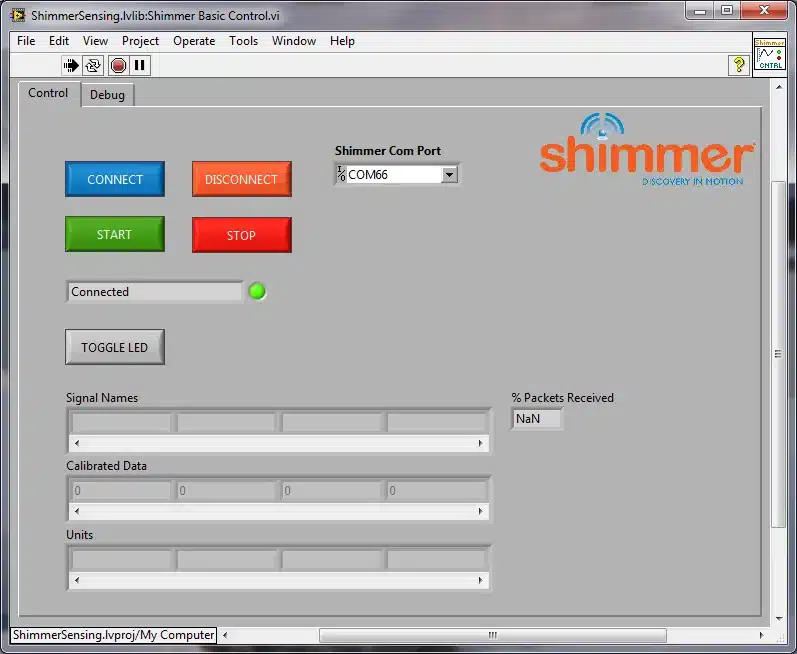The height and width of the screenshot is (654, 797).
Task: Open the Project menu
Action: coord(140,41)
